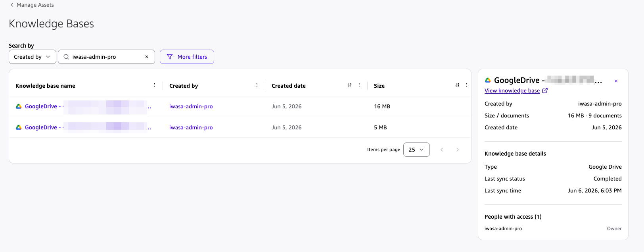Select the Last sync status Completed value
Viewport: 644px width, 252px height.
point(608,179)
